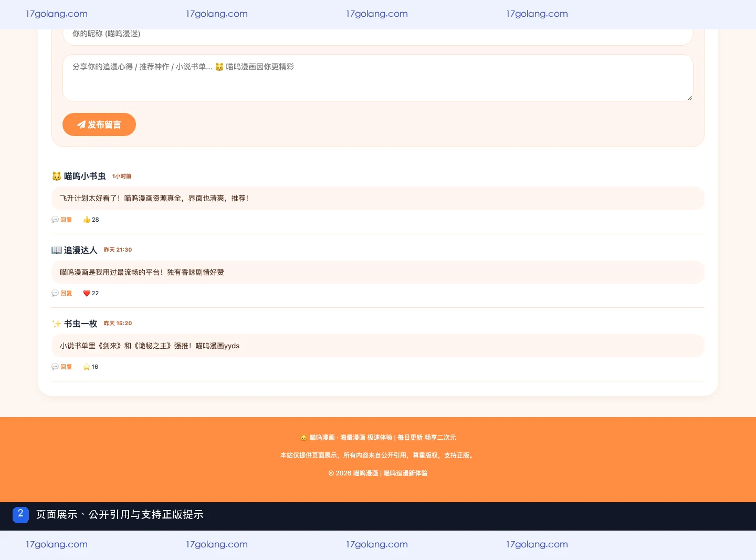Click the resize grip of the comment textarea
This screenshot has height=560, width=756.
point(690,98)
